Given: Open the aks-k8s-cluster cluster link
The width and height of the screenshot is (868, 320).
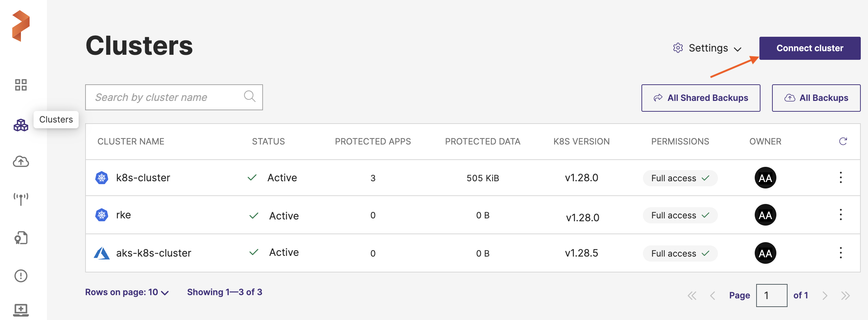Looking at the screenshot, I should 153,253.
